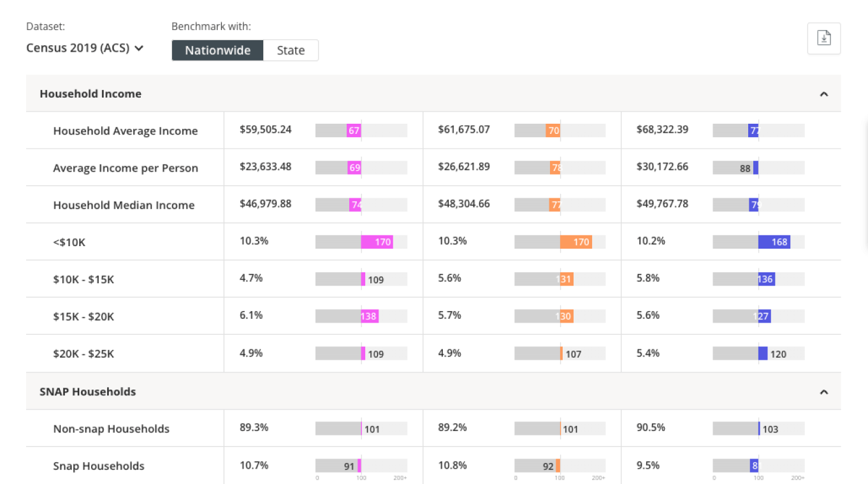
Task: Click the orange 170 bar for <$10K
Action: 575,242
